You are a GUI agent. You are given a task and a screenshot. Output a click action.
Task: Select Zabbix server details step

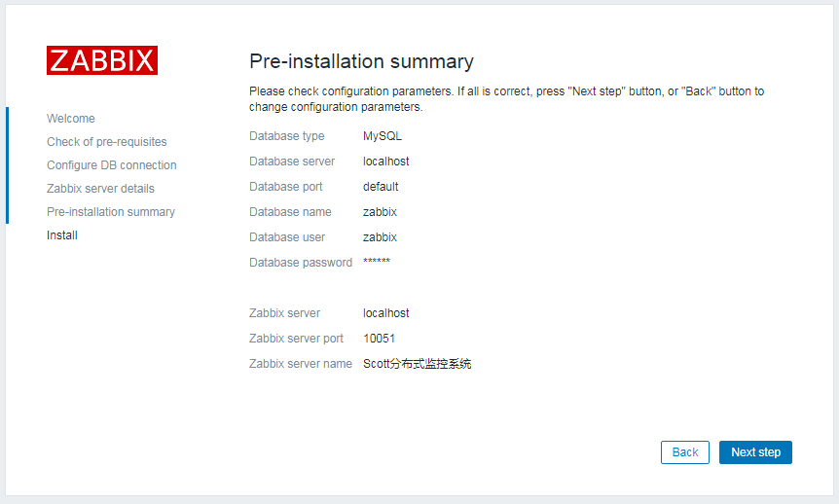[x=100, y=189]
